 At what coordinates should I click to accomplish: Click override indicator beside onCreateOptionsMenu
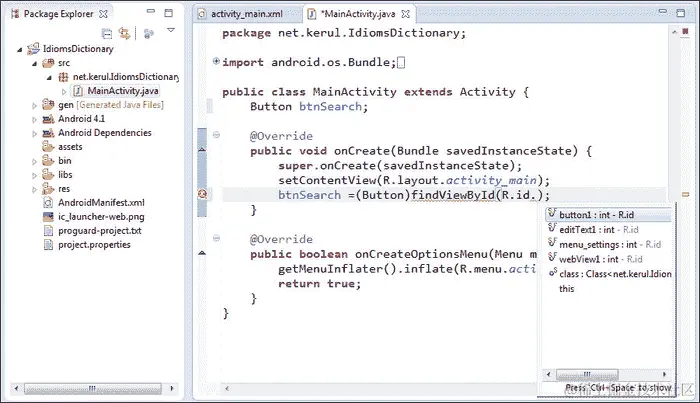tap(202, 253)
